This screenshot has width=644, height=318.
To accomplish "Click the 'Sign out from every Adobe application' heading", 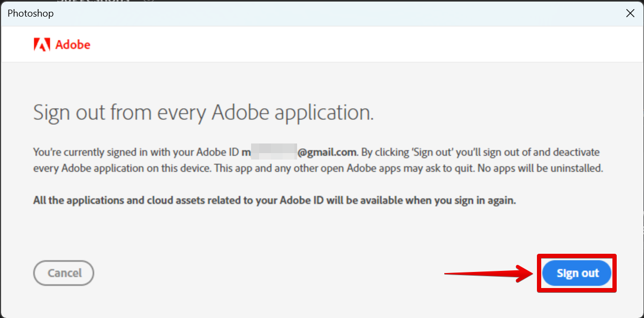I will 203,113.
